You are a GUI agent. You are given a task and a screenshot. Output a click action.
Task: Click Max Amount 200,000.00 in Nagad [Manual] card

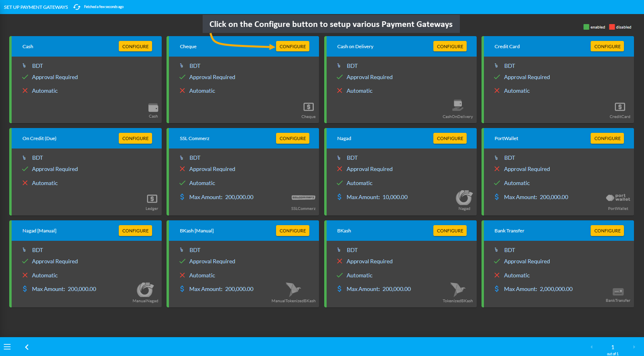(64, 289)
